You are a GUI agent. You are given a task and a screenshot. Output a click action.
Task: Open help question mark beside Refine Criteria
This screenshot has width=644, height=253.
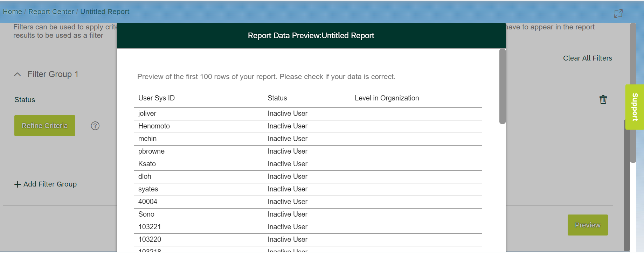[95, 126]
